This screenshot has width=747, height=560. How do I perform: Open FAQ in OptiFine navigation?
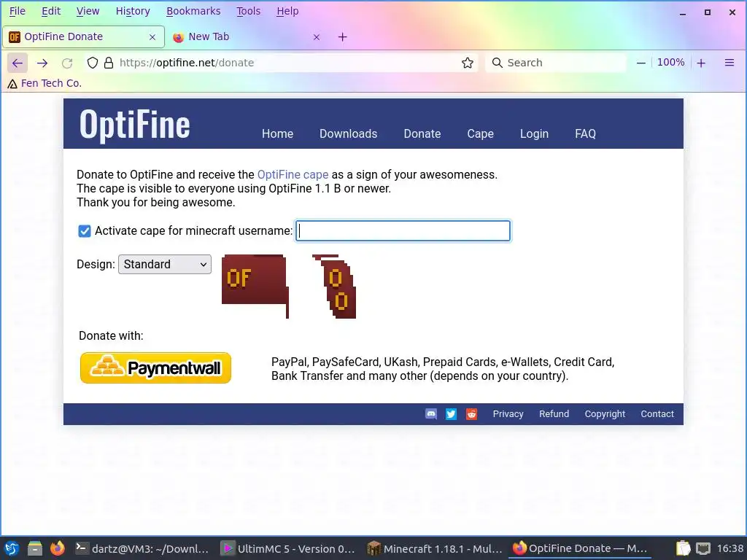[585, 134]
